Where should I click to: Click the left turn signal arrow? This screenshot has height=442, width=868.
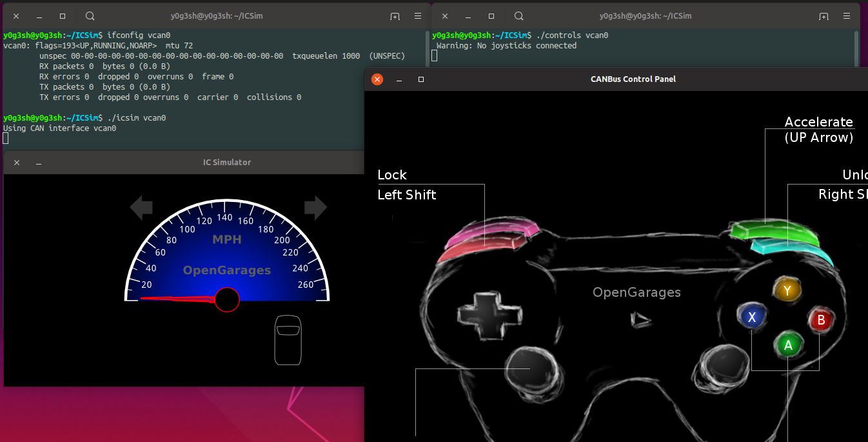point(141,208)
